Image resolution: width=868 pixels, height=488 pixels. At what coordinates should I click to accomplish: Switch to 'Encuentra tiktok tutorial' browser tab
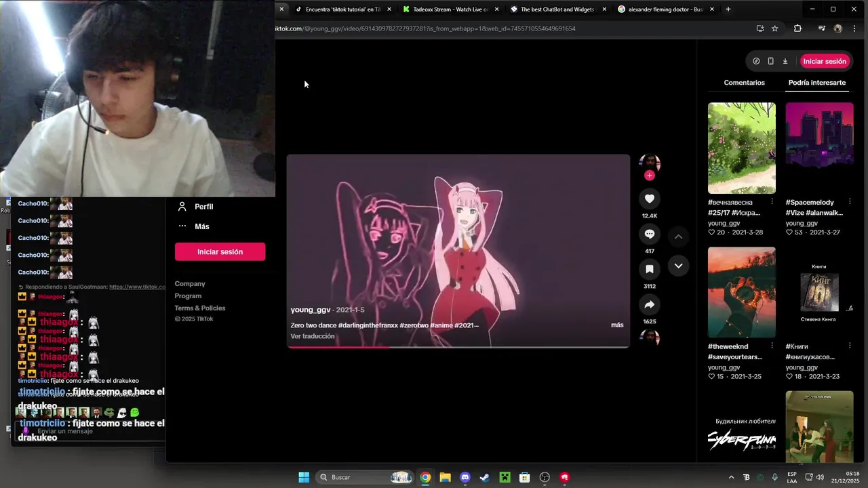click(x=342, y=9)
